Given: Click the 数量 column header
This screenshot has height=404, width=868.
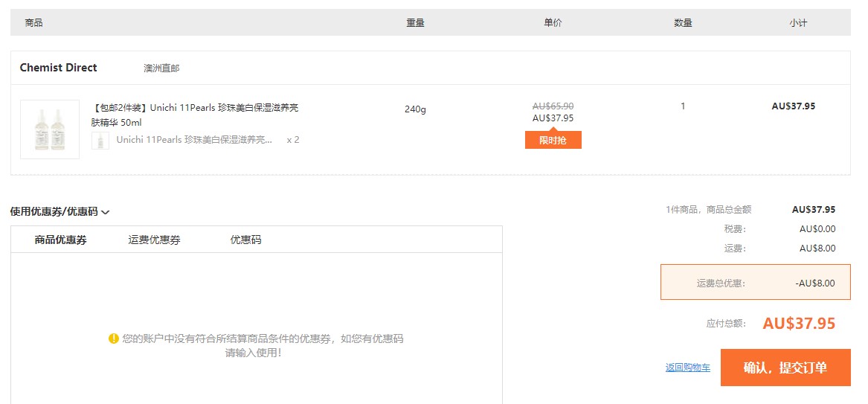Looking at the screenshot, I should [683, 22].
